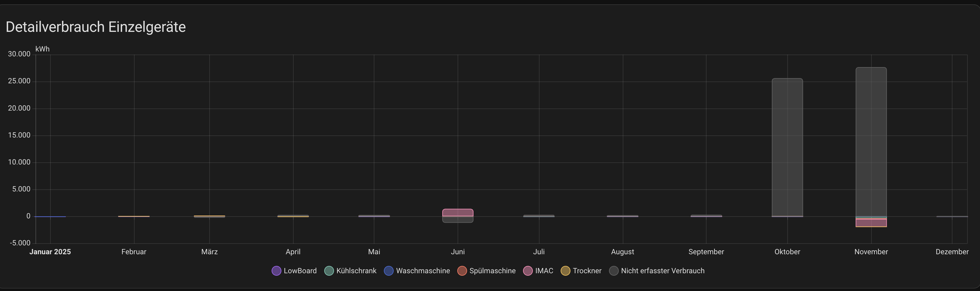Click the small bar at Mai
The image size is (980, 291).
click(x=374, y=216)
